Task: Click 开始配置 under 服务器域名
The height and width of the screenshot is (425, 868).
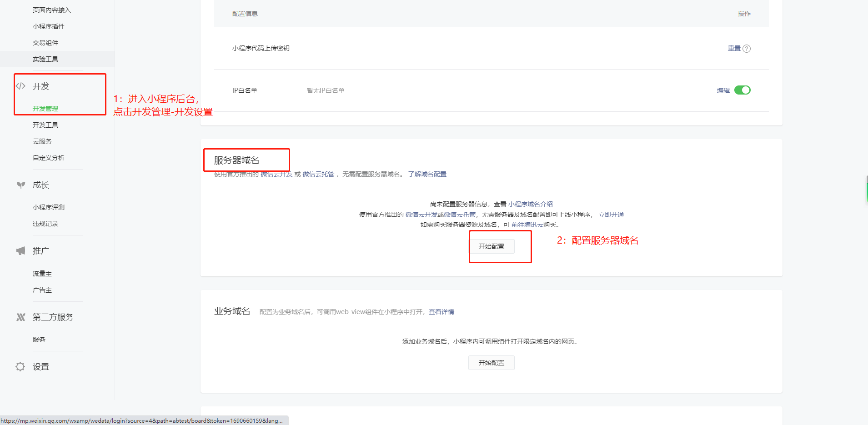Action: pos(491,246)
